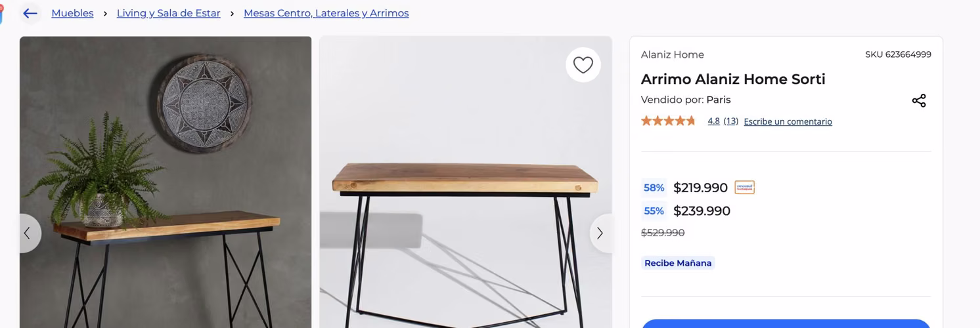
Task: Click the Alaniz Home brand name
Action: coord(672,54)
